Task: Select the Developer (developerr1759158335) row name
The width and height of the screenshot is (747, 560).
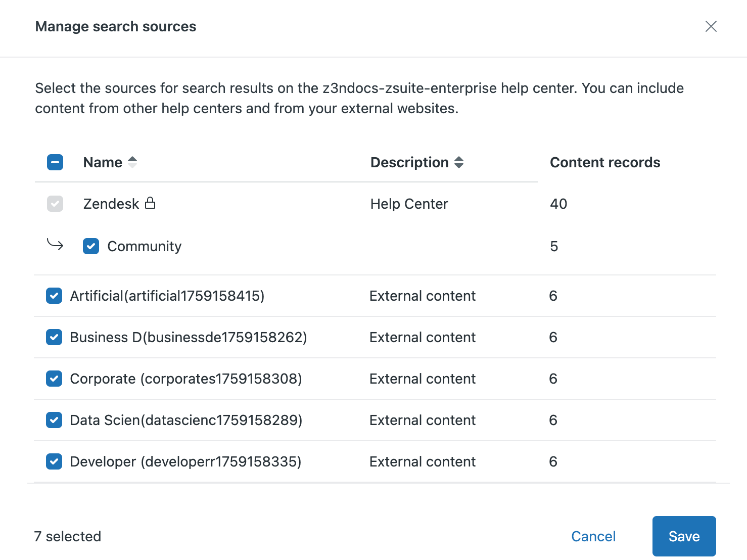Action: click(185, 461)
